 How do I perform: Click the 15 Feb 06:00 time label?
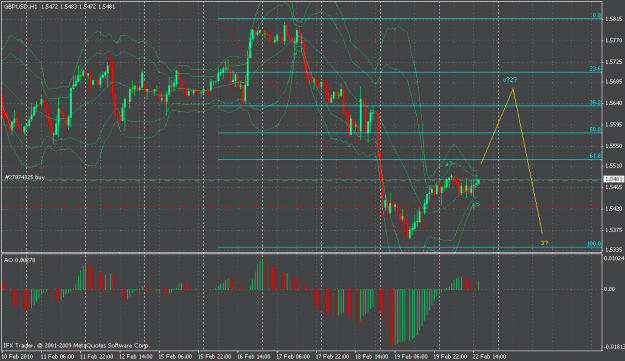tap(175, 356)
